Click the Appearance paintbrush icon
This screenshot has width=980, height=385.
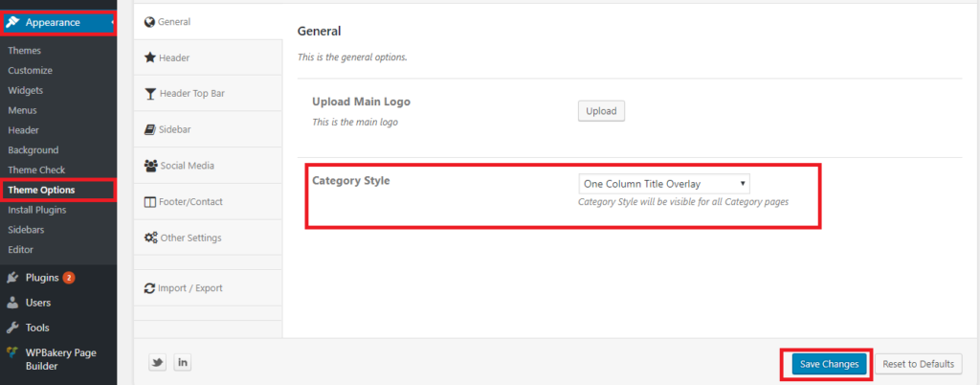pos(12,22)
